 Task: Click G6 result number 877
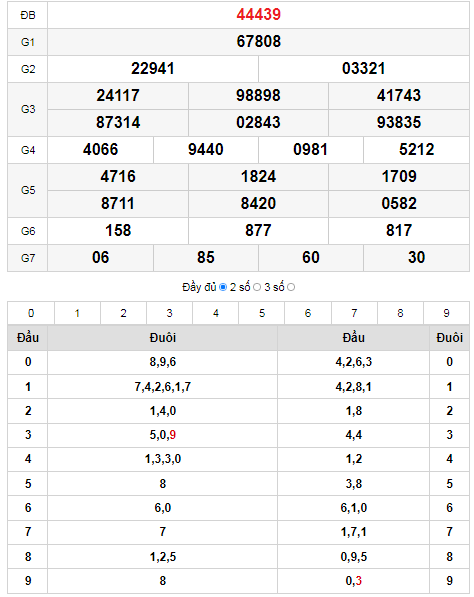pos(258,230)
